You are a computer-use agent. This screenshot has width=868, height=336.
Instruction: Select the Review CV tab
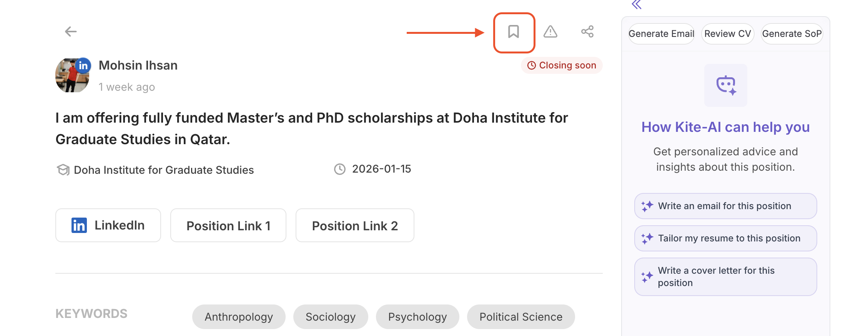[x=727, y=34]
